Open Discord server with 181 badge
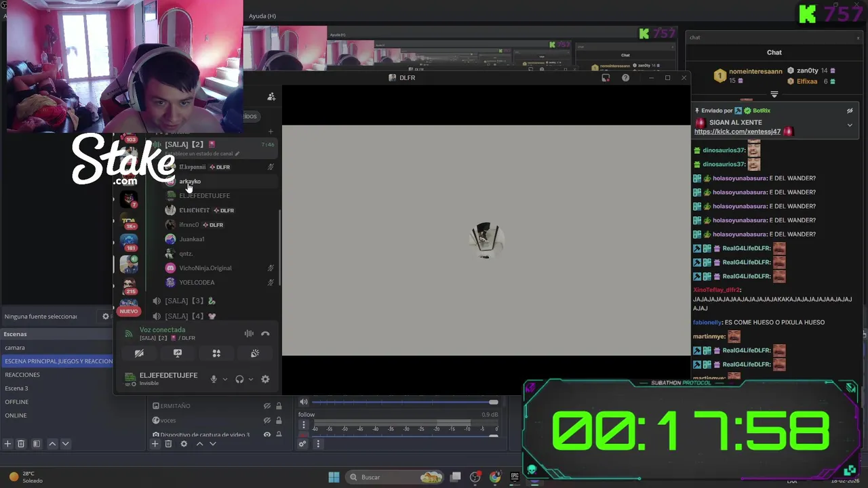This screenshot has width=868, height=488. pyautogui.click(x=129, y=241)
